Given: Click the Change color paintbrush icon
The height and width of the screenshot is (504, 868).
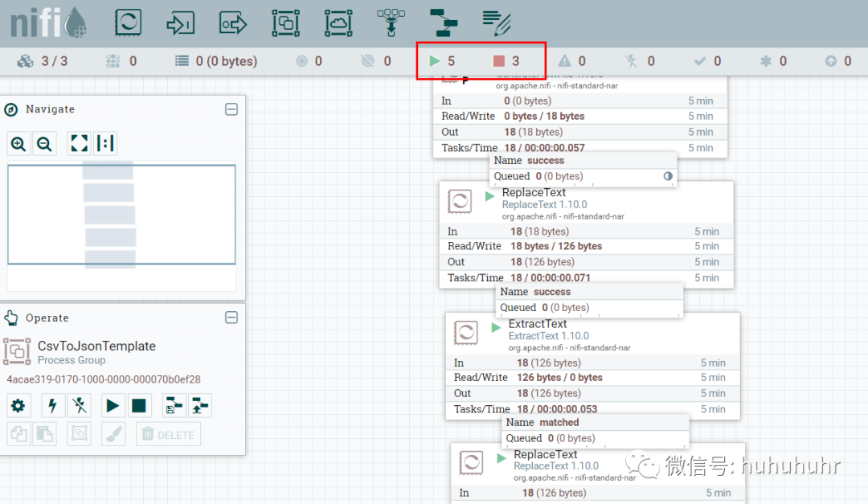Looking at the screenshot, I should pos(114,433).
